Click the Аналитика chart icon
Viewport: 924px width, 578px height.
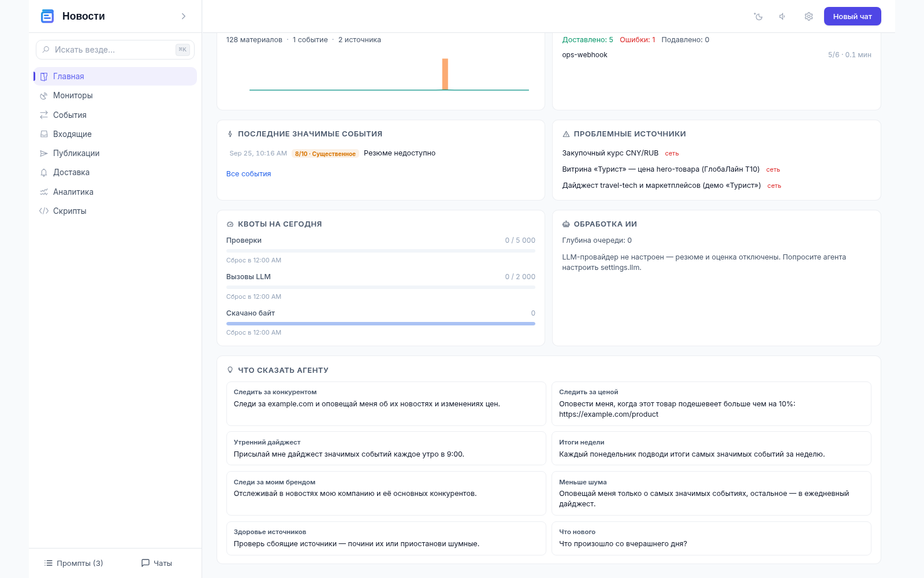coord(44,192)
